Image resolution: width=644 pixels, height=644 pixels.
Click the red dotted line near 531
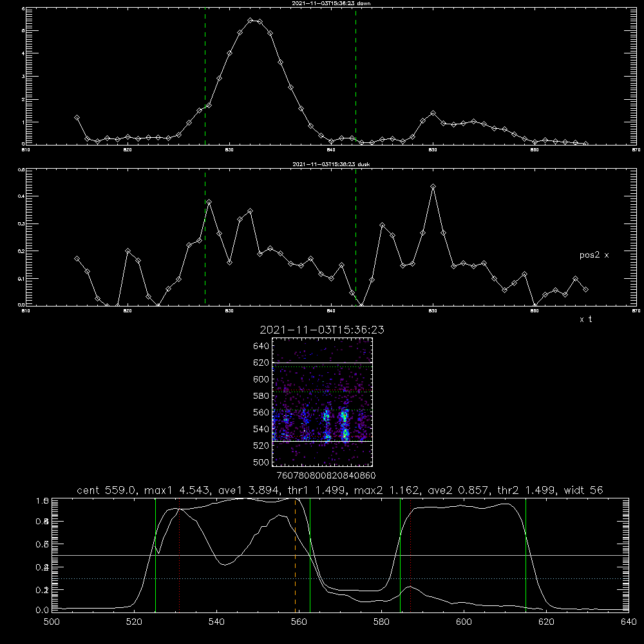pyautogui.click(x=180, y=555)
